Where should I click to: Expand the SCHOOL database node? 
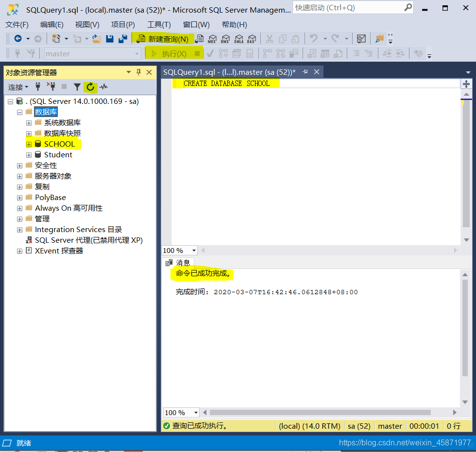(x=29, y=144)
